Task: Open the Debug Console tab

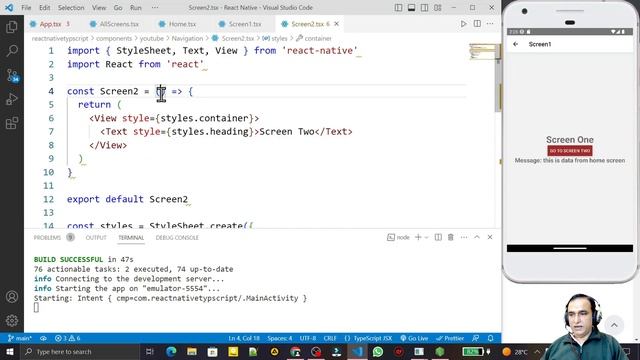Action: click(x=177, y=238)
